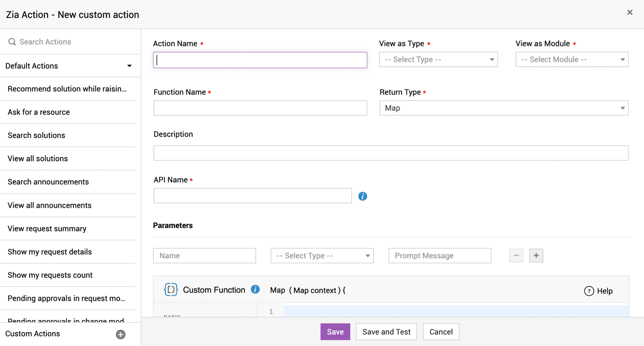Remove parameter row with minus button
This screenshot has width=644, height=346.
516,256
